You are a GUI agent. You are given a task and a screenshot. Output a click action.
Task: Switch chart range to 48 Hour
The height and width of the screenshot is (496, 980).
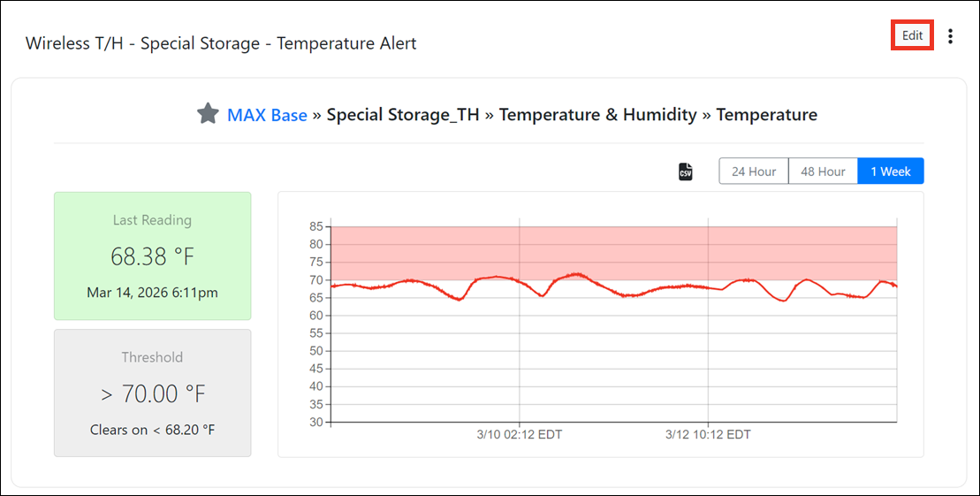click(823, 172)
